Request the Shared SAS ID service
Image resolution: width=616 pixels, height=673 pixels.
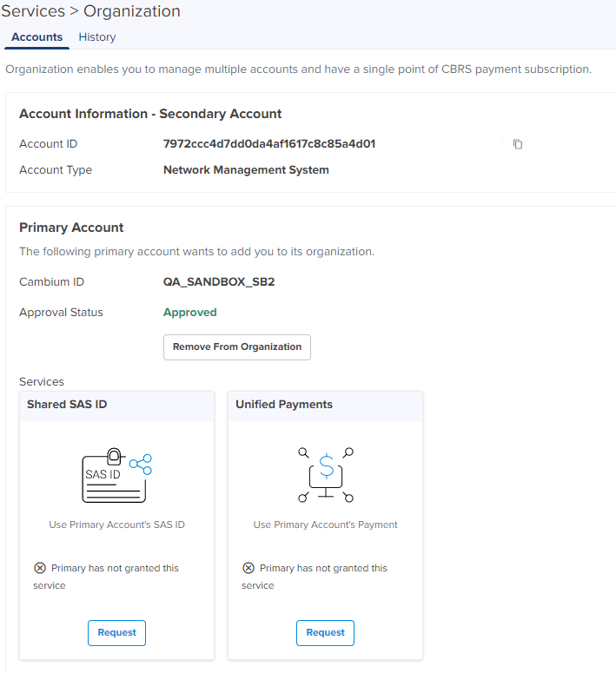click(116, 632)
